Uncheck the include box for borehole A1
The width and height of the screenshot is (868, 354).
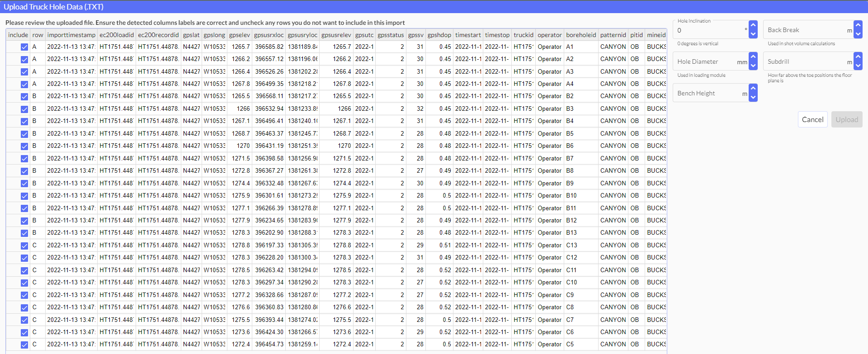[24, 47]
